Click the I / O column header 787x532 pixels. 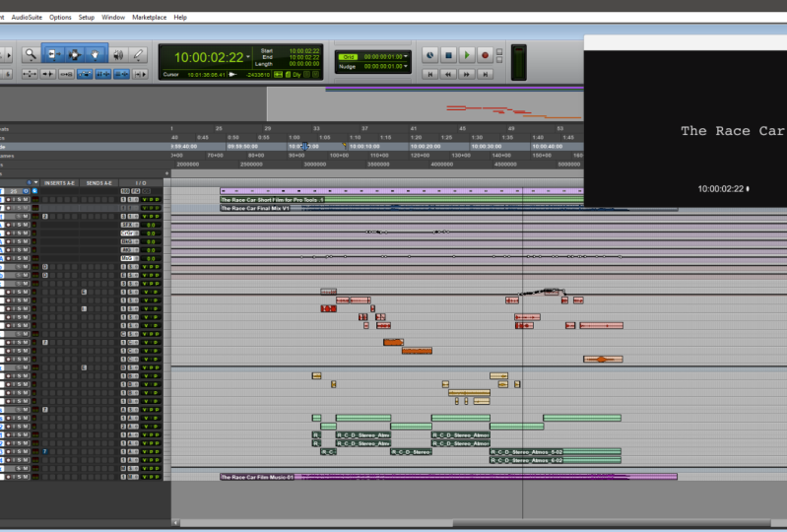click(141, 183)
